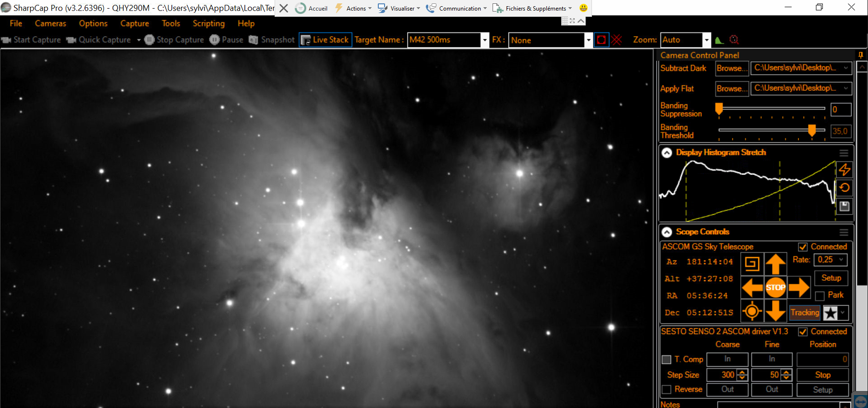Move the telescope left with the arrow
This screenshot has width=868, height=408.
752,288
